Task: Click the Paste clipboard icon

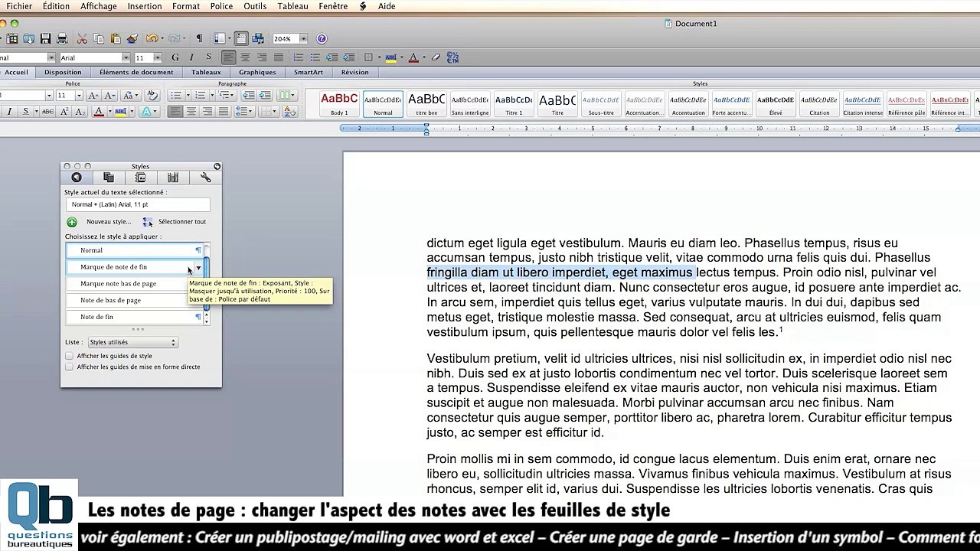Action: pos(116,39)
